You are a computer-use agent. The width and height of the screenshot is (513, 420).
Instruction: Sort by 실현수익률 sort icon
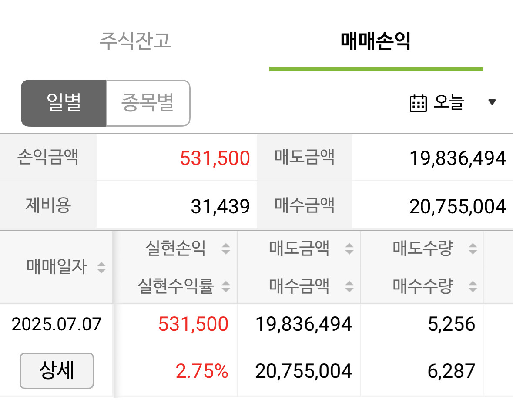(x=225, y=286)
